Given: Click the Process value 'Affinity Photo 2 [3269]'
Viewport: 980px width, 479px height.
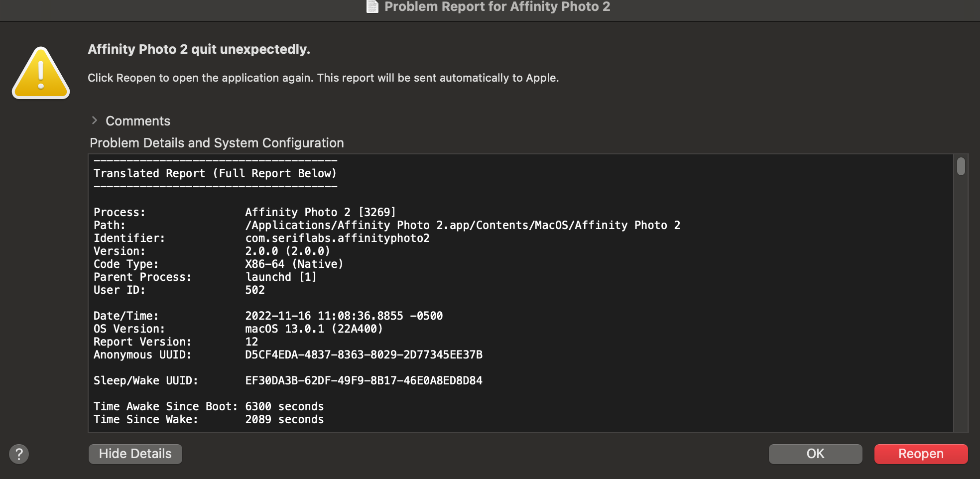Looking at the screenshot, I should (321, 212).
